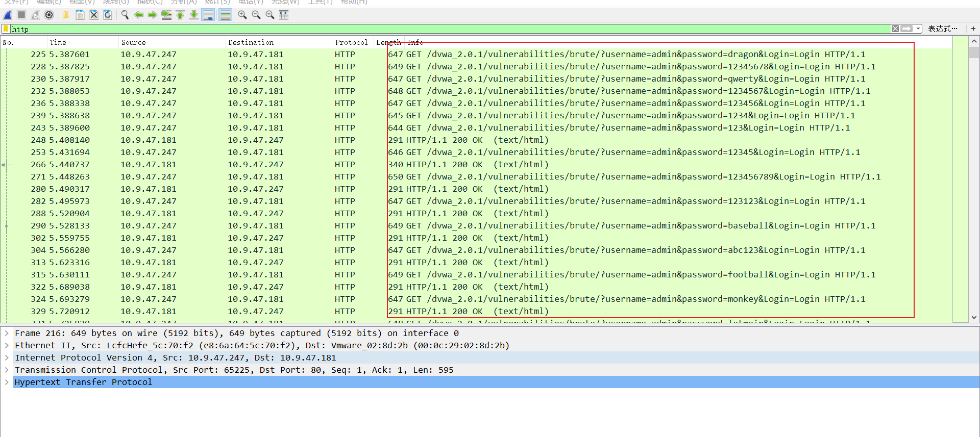The height and width of the screenshot is (437, 980).
Task: Reload the capture file
Action: (x=108, y=15)
